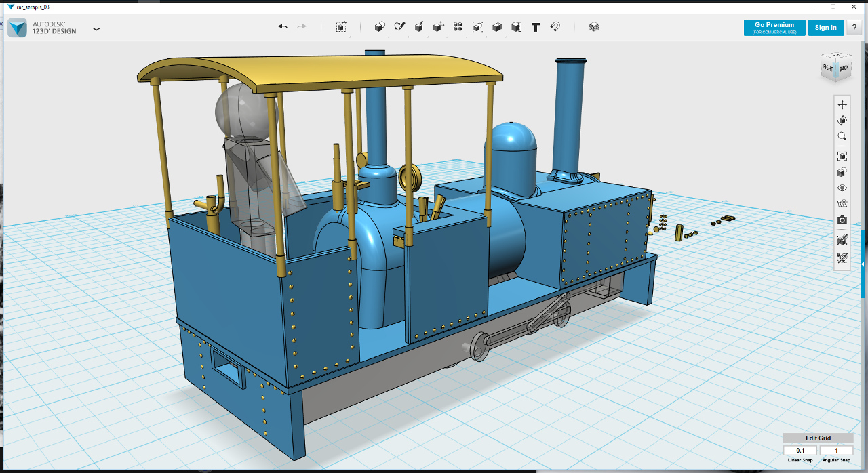Open the Combine tool
The height and width of the screenshot is (473, 868).
point(497,27)
